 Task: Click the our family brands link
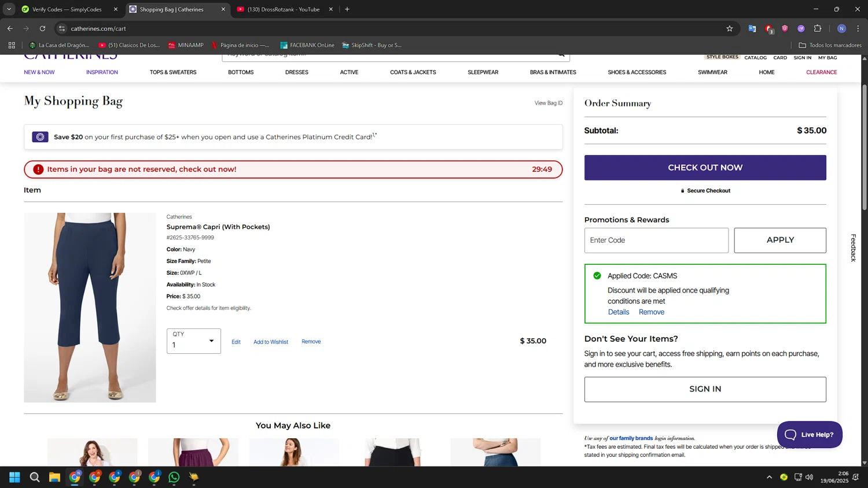[x=631, y=438]
